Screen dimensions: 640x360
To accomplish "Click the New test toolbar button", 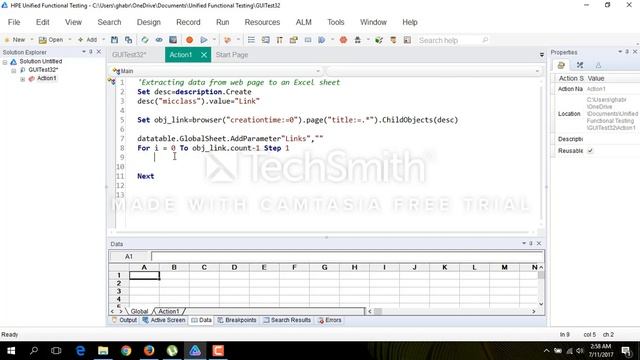I will [x=15, y=40].
